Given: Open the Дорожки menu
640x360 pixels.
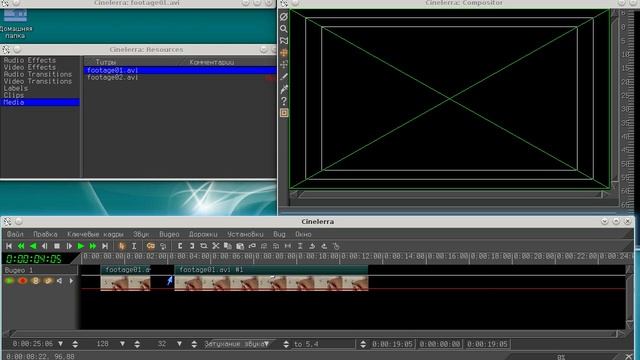Looking at the screenshot, I should [x=203, y=234].
